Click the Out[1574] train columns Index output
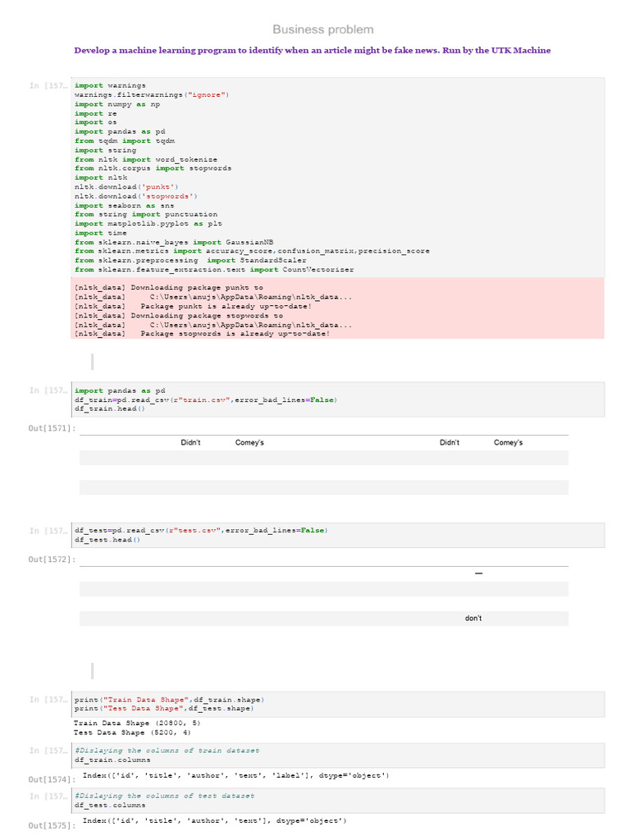Viewport: 630px width, 840px height. point(235,775)
